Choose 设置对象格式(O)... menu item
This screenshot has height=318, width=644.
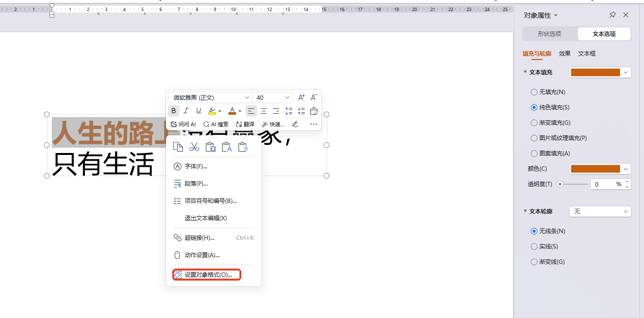click(207, 275)
